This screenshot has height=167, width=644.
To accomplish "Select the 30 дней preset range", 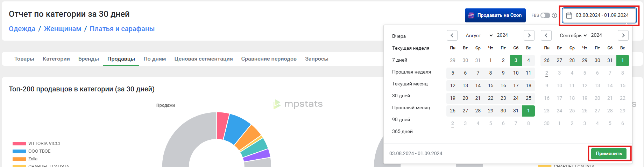I will (401, 96).
